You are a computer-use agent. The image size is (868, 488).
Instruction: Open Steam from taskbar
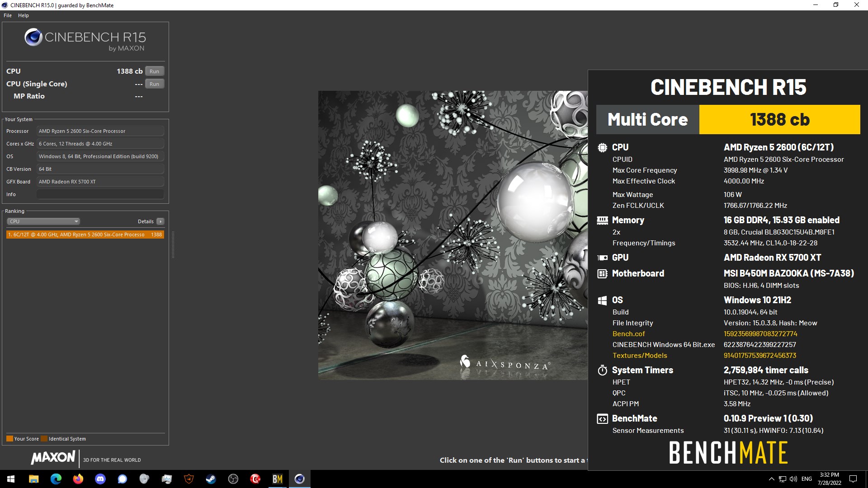click(211, 479)
